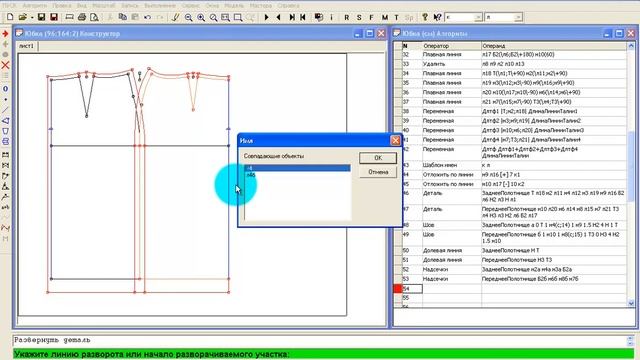The image size is (640, 360).
Task: Click the Операнд column header in Алгоритм window
Action: pos(554,46)
